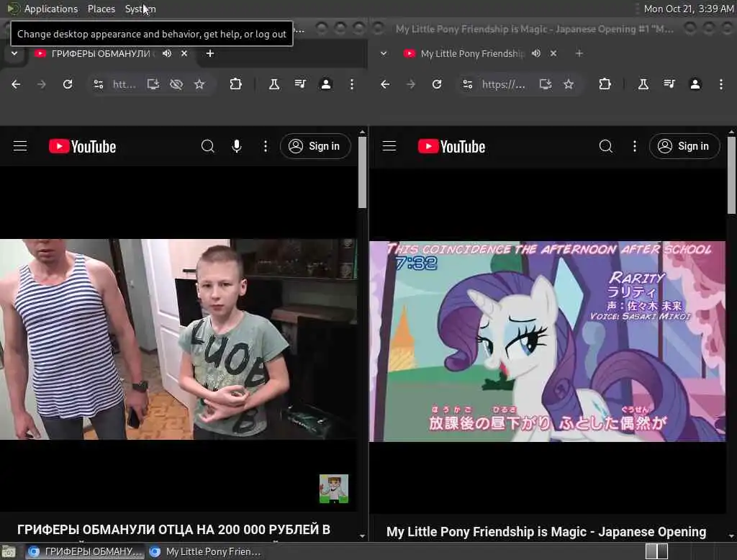This screenshot has height=560, width=737.
Task: Click the YouTube logo in left window
Action: click(82, 147)
